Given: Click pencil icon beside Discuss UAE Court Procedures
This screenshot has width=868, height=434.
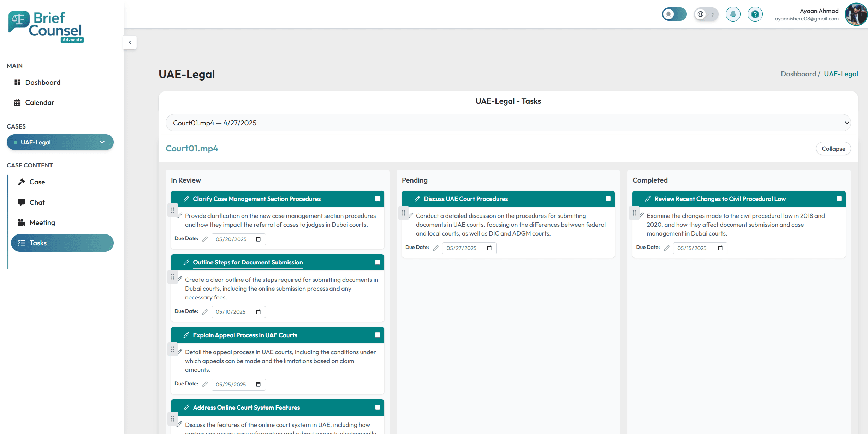Looking at the screenshot, I should (x=417, y=199).
